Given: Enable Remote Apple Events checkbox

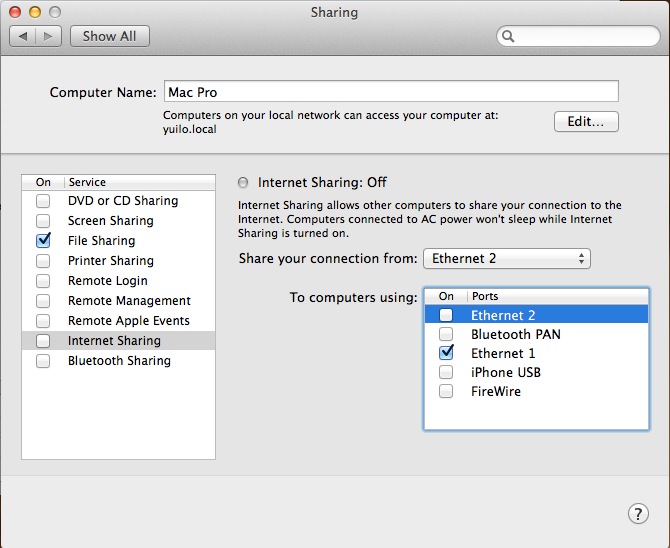Looking at the screenshot, I should pos(43,321).
